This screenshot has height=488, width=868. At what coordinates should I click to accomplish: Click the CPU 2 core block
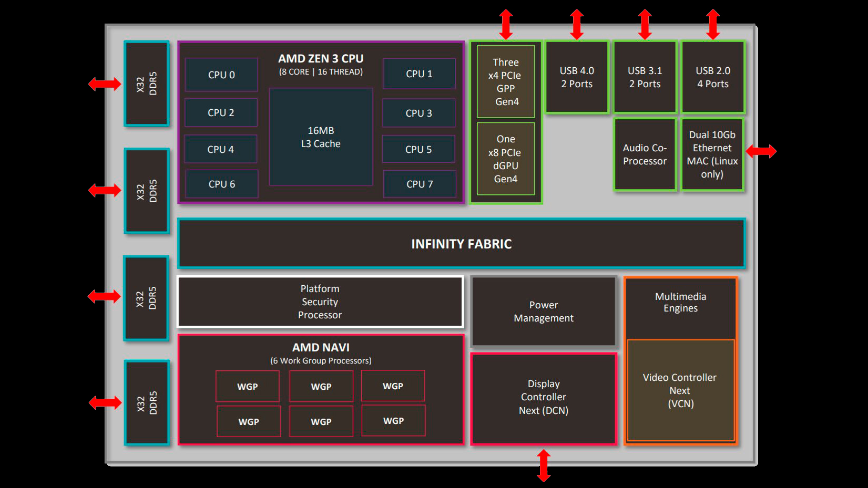coord(221,112)
